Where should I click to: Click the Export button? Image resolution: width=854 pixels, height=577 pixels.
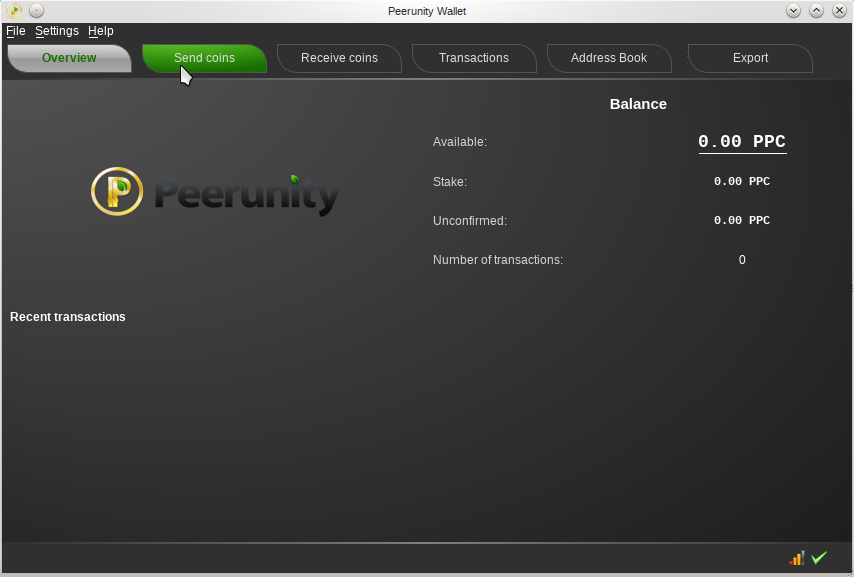tap(751, 58)
